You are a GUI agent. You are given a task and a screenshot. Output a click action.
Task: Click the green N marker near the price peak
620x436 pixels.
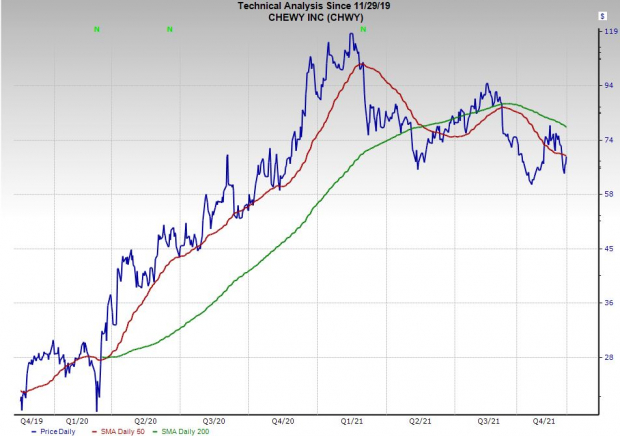pos(362,30)
